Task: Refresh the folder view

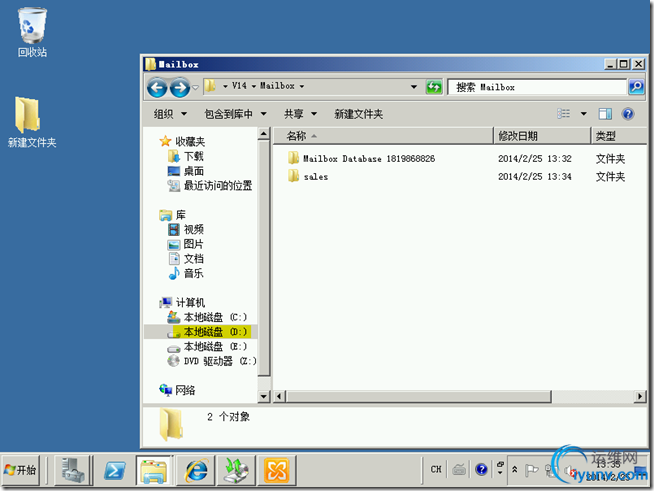Action: click(x=434, y=87)
